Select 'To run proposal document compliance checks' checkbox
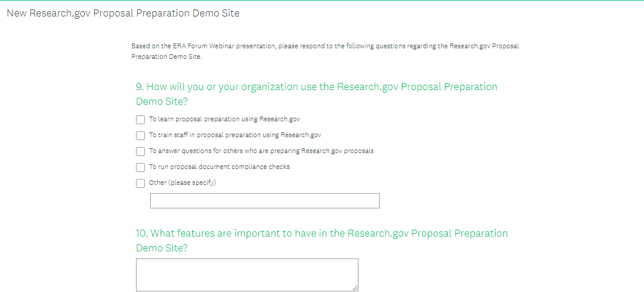 [140, 167]
